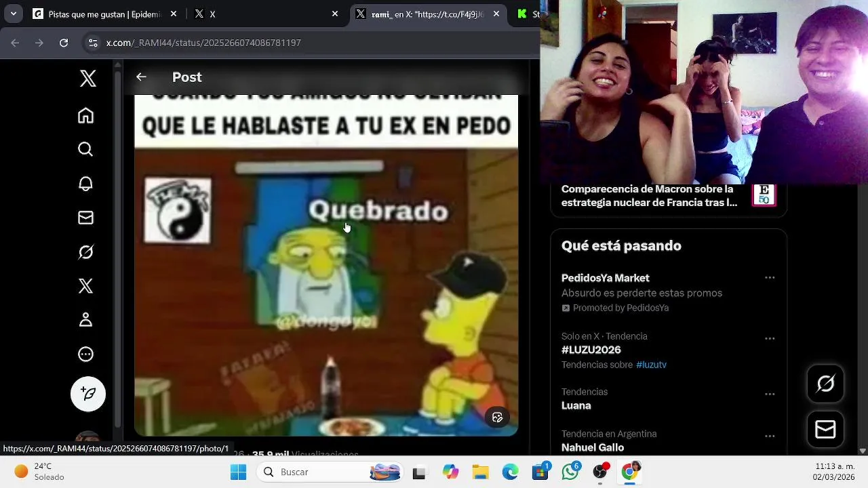Open Task View on taskbar
Screen dimensions: 868x488
(419, 472)
